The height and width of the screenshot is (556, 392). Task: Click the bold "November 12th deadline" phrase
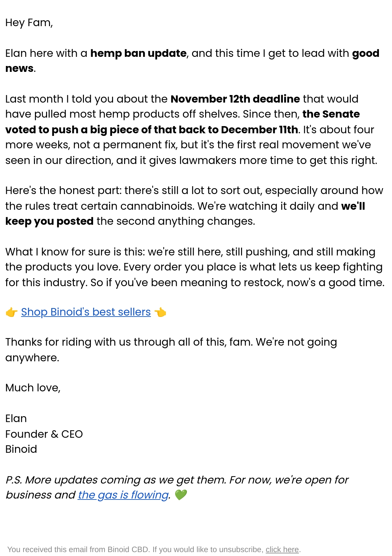(x=235, y=99)
